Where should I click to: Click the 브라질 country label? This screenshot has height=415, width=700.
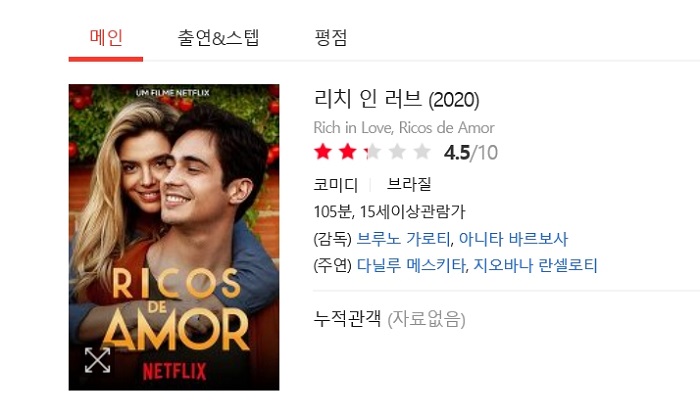(x=408, y=184)
